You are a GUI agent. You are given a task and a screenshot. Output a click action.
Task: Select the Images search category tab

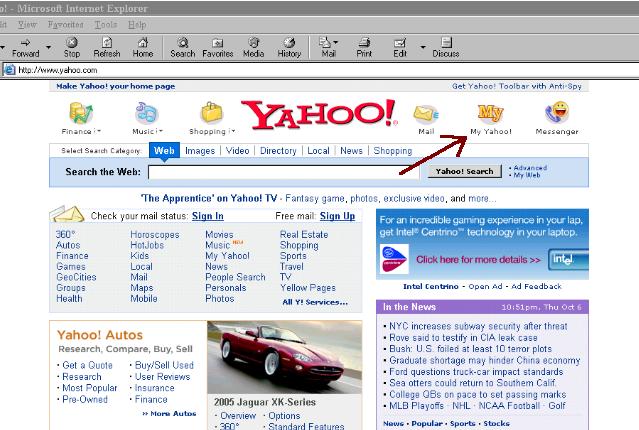(x=200, y=151)
